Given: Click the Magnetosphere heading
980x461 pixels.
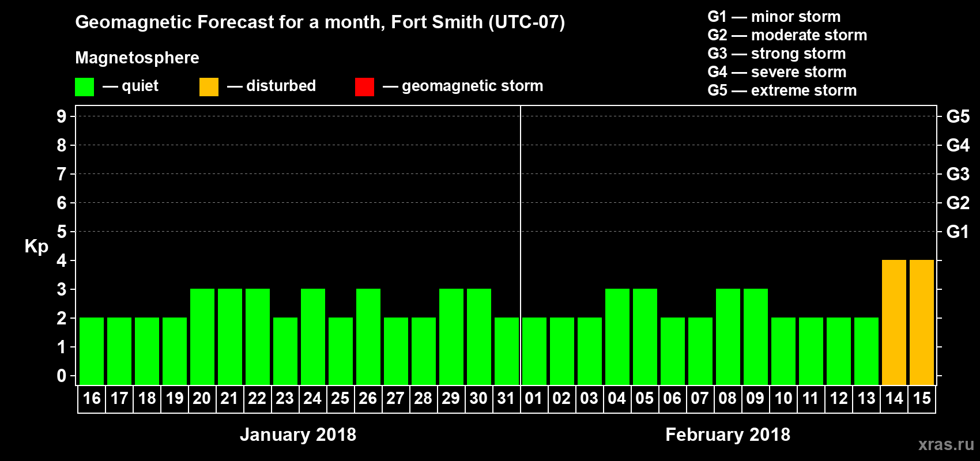Looking at the screenshot, I should [137, 58].
